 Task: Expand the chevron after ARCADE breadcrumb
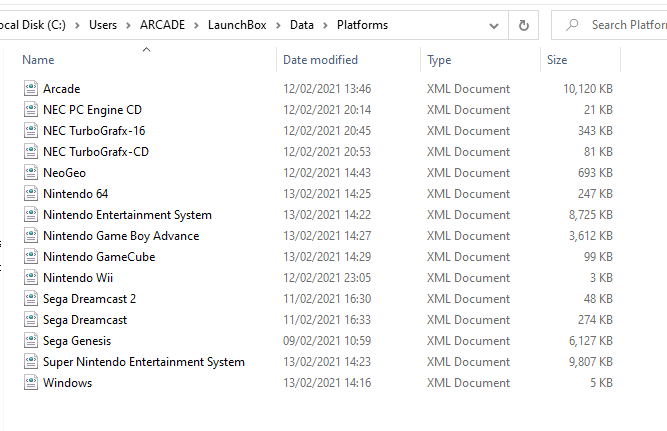(196, 26)
